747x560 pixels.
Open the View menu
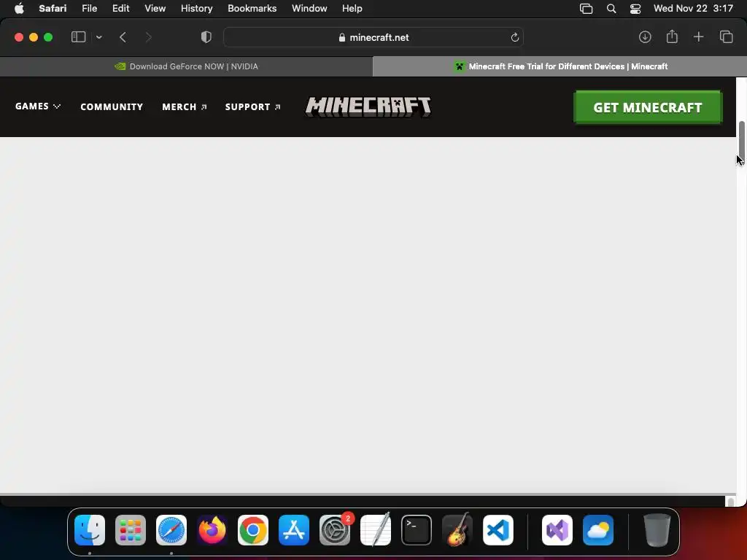(155, 9)
